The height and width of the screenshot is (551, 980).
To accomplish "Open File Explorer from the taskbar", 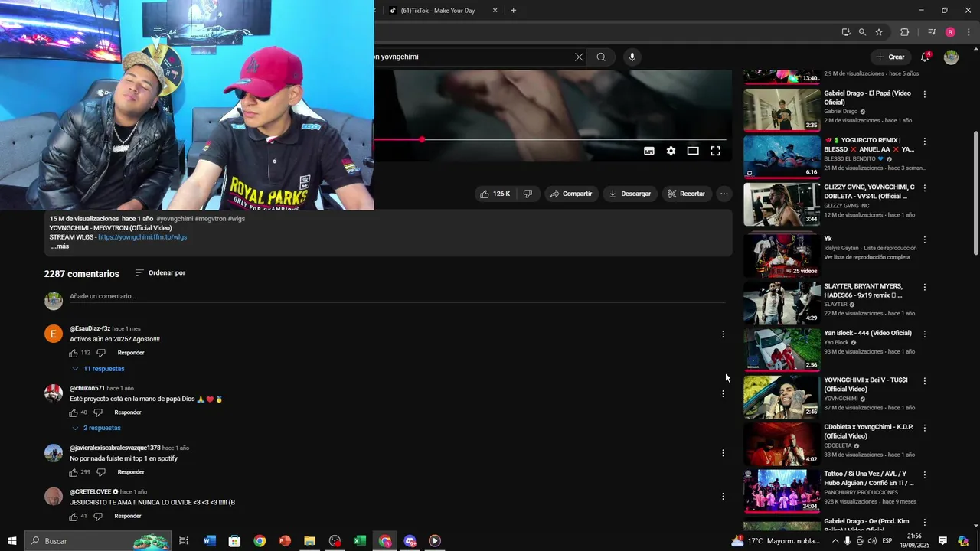I will click(309, 541).
